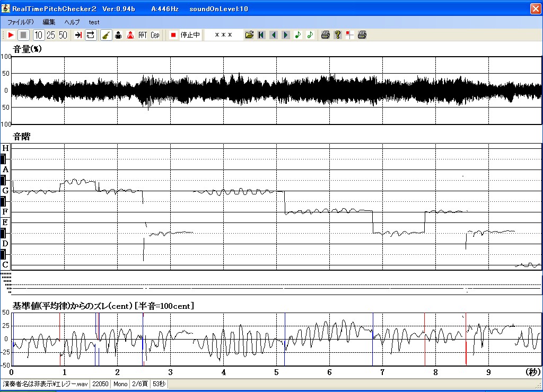543x392 pixels.
Task: Open help with the question mark icon
Action: [338, 35]
